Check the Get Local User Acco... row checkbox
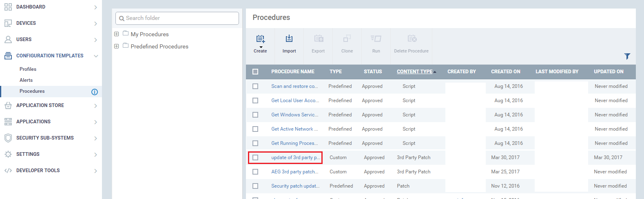Image resolution: width=644 pixels, height=199 pixels. pyautogui.click(x=255, y=101)
